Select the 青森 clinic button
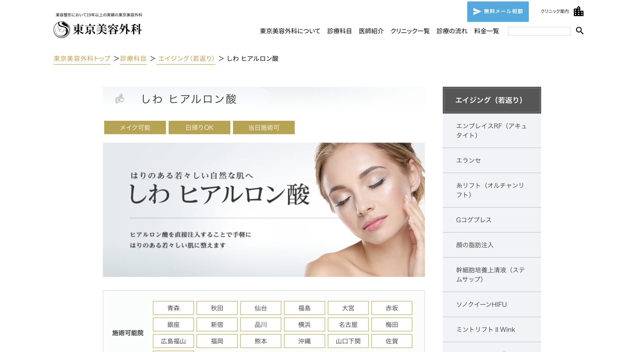Viewport: 644px width, 352px height. (x=173, y=308)
